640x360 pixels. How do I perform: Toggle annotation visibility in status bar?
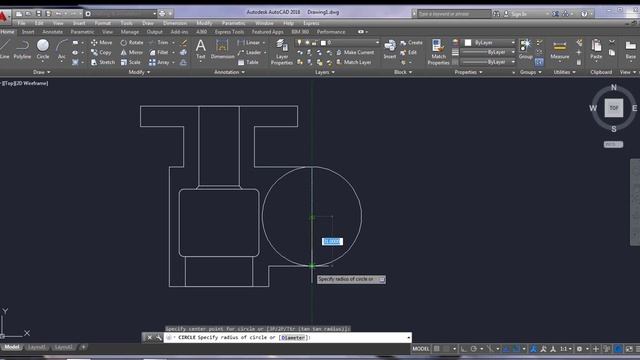533,349
